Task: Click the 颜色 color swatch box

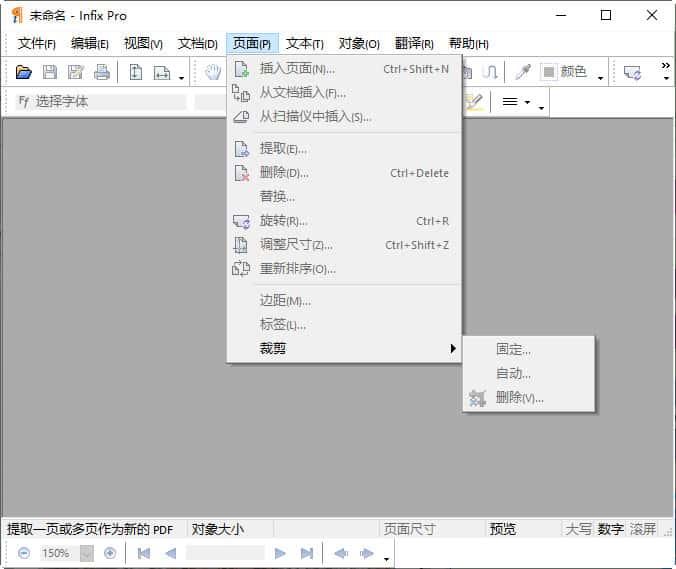Action: pyautogui.click(x=549, y=72)
